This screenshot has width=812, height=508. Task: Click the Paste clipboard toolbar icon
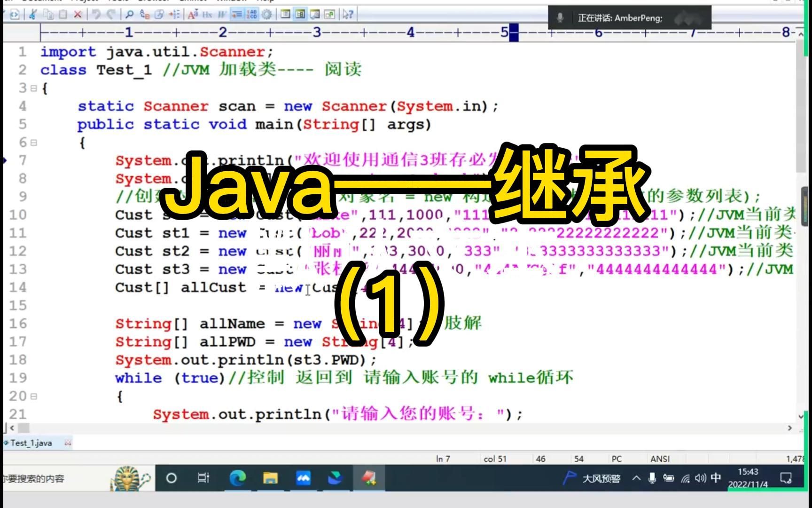tap(63, 15)
